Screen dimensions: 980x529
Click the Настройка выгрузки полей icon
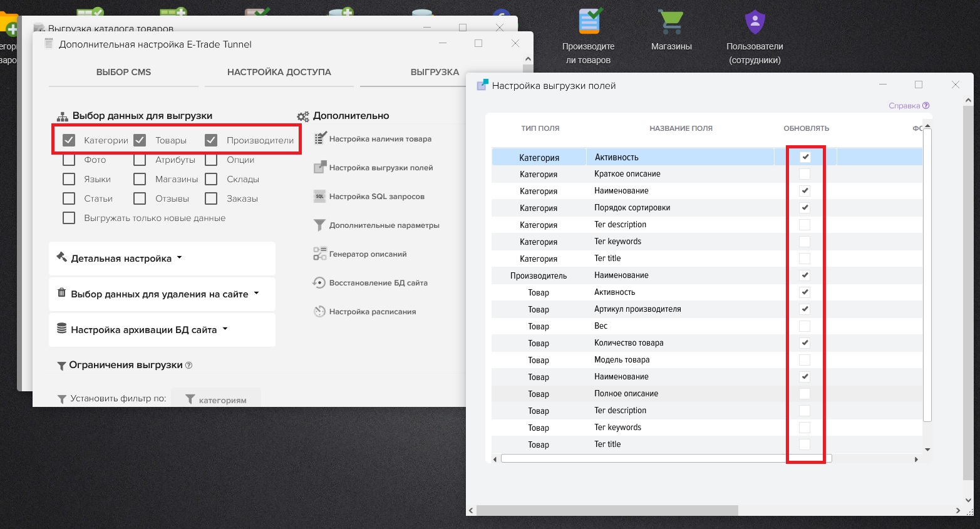[x=320, y=167]
